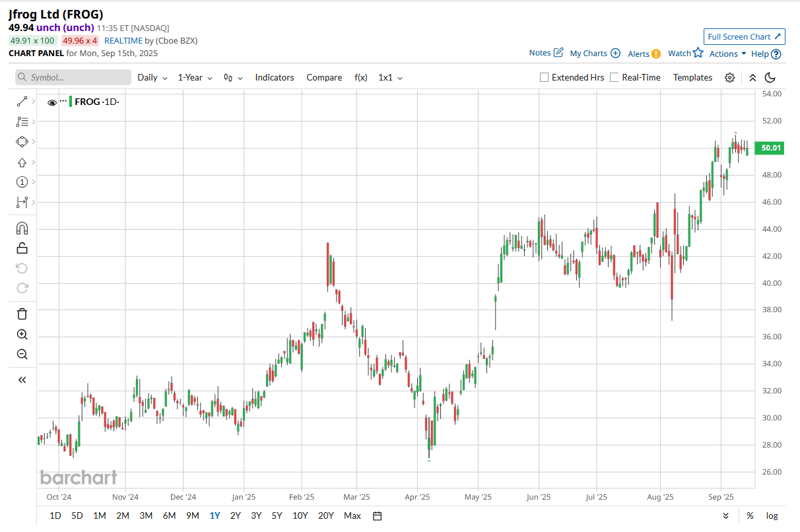
Task: Select the numbered circle annotation tool
Action: pyautogui.click(x=22, y=182)
